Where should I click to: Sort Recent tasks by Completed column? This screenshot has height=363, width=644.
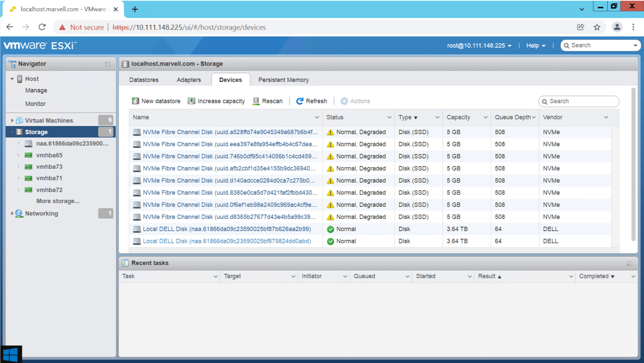click(597, 276)
